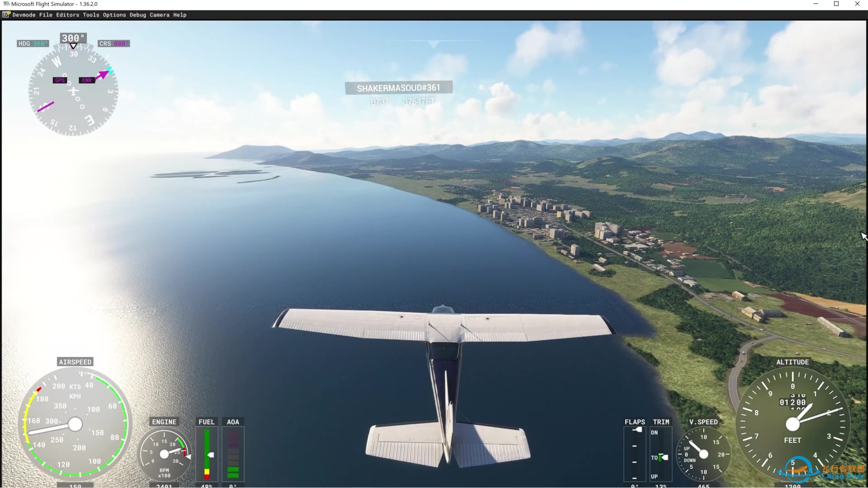This screenshot has height=488, width=868.
Task: Click the CRS course readout
Action: tap(113, 43)
